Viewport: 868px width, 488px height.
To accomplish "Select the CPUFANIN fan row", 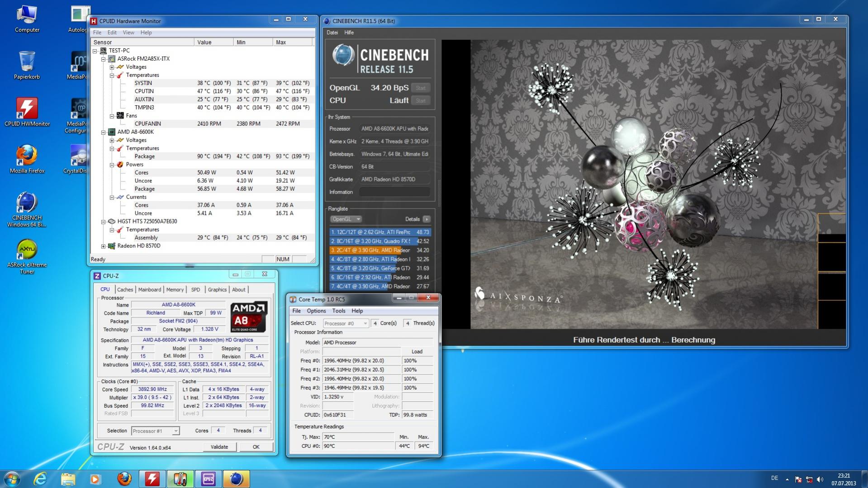I will (x=202, y=124).
